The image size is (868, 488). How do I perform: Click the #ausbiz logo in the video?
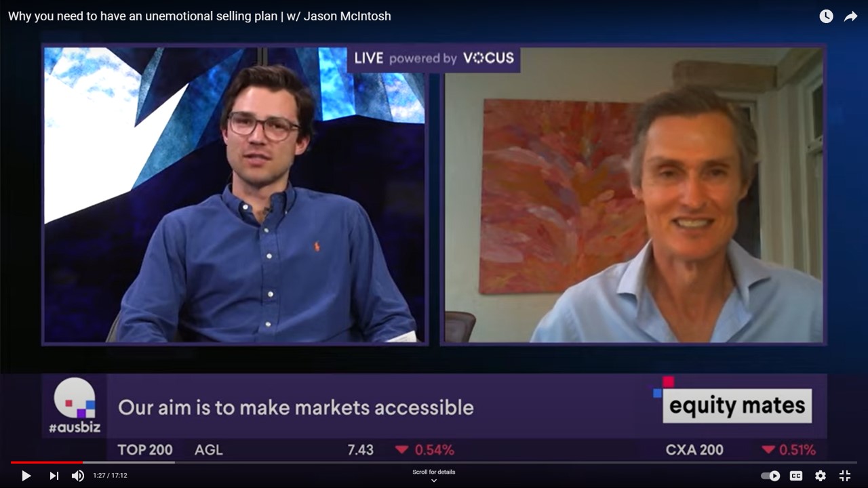(75, 405)
